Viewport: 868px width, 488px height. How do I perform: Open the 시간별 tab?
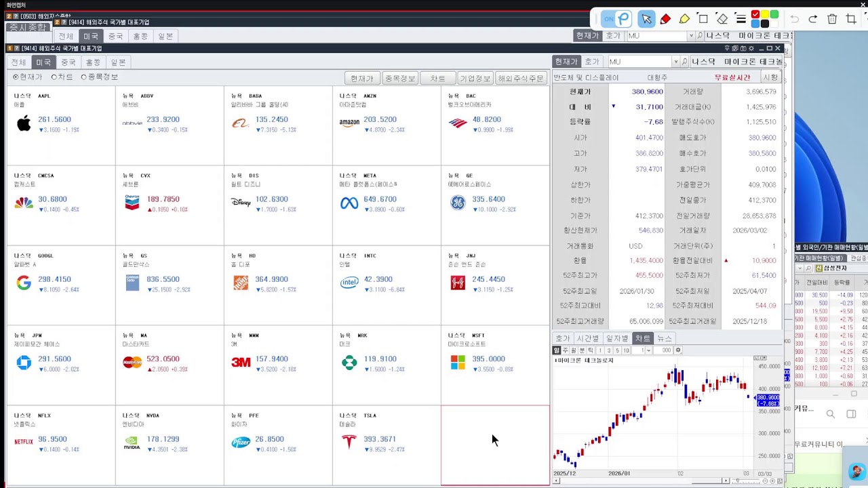(x=587, y=338)
